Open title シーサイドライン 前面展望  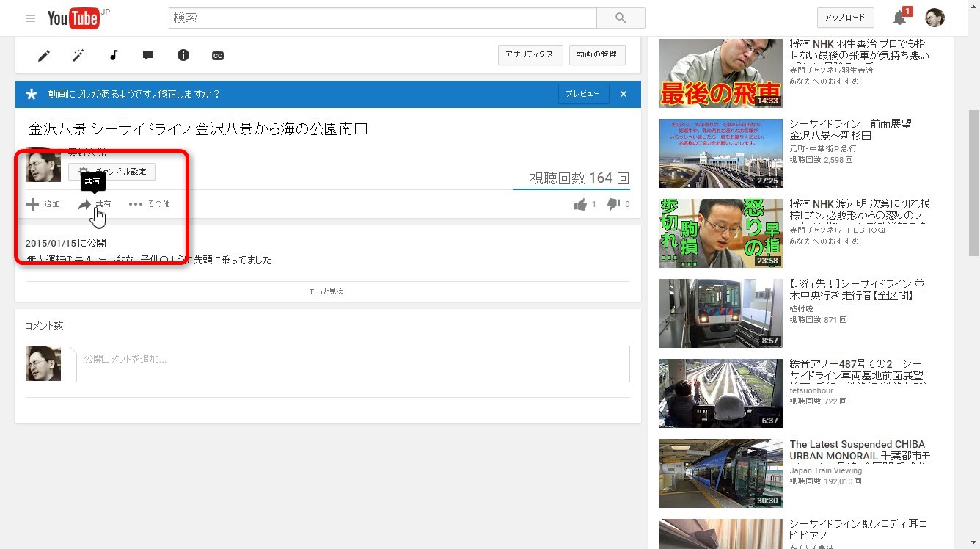(x=850, y=130)
